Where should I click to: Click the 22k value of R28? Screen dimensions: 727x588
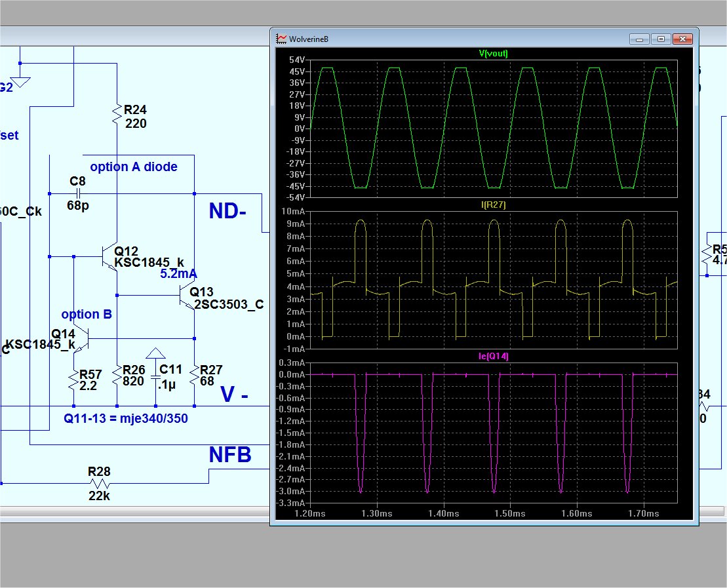pos(99,496)
